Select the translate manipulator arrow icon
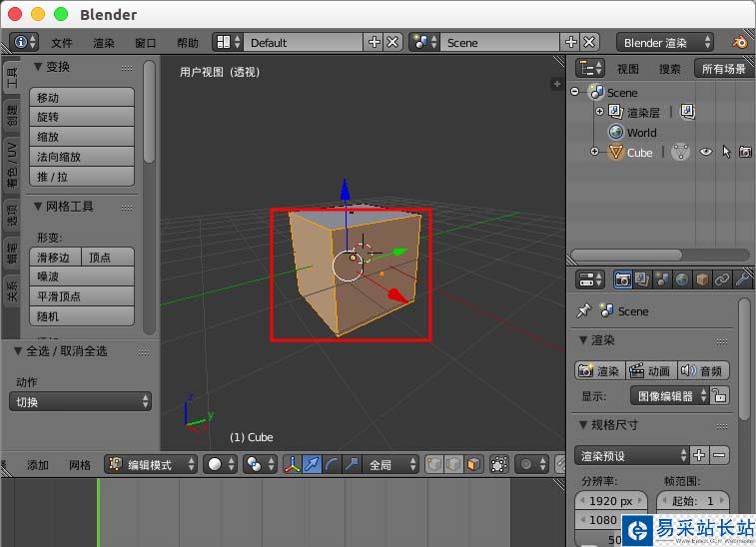 (313, 464)
